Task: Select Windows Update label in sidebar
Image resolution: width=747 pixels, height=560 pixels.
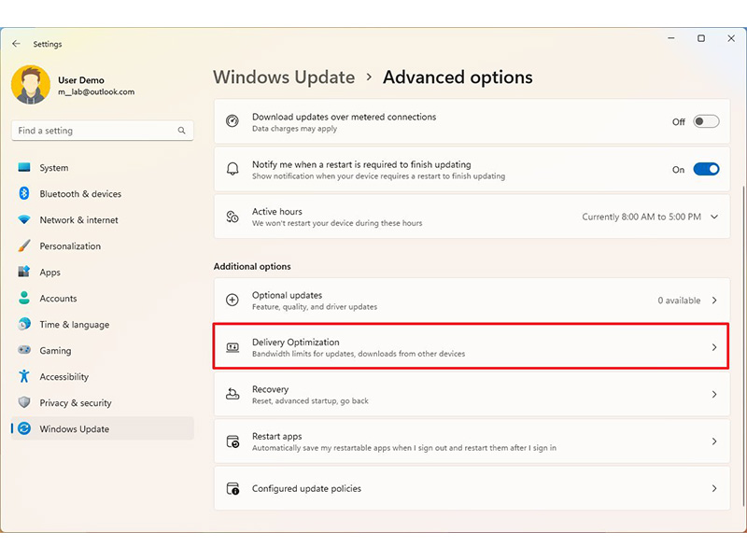Action: pos(75,429)
